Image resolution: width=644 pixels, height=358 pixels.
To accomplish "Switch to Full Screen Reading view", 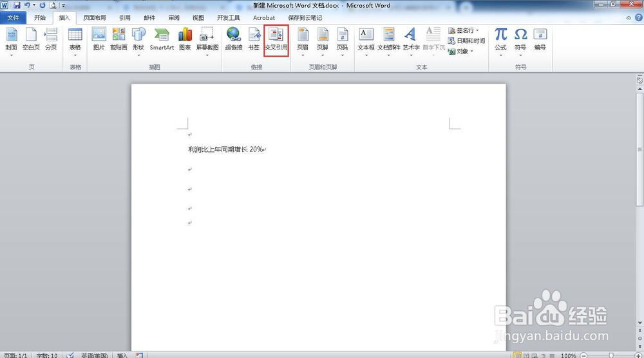I will coord(526,355).
